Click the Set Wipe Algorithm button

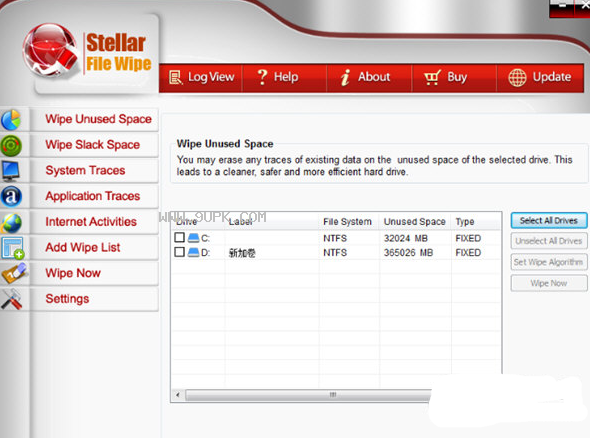(549, 262)
